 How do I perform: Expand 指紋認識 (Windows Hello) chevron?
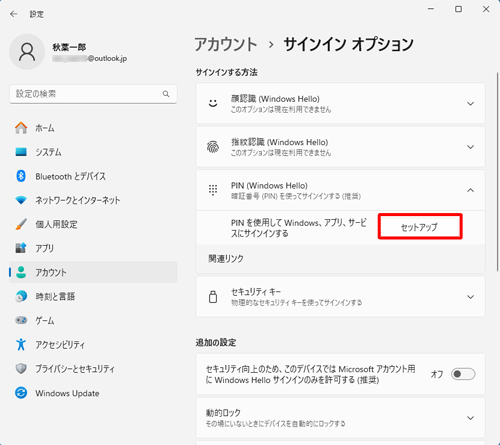point(470,147)
